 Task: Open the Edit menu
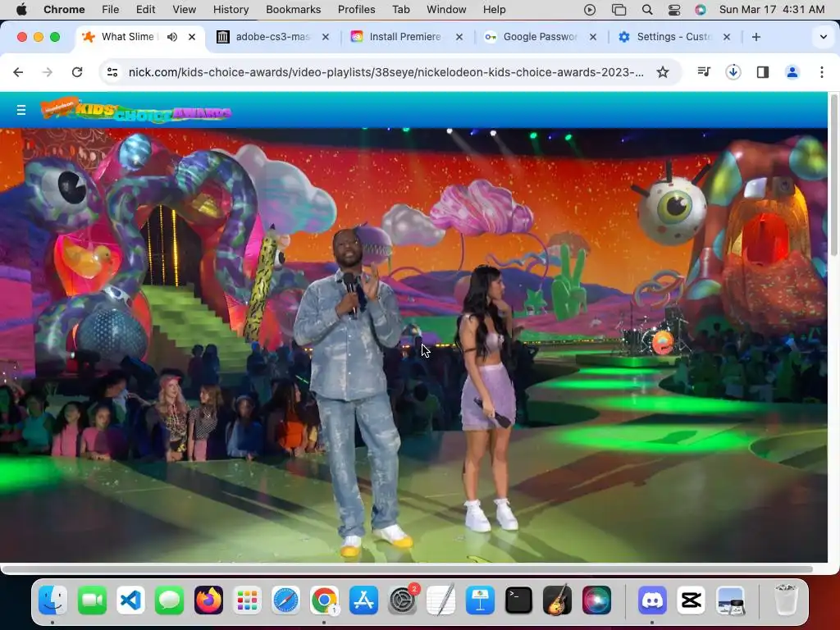[x=145, y=9]
